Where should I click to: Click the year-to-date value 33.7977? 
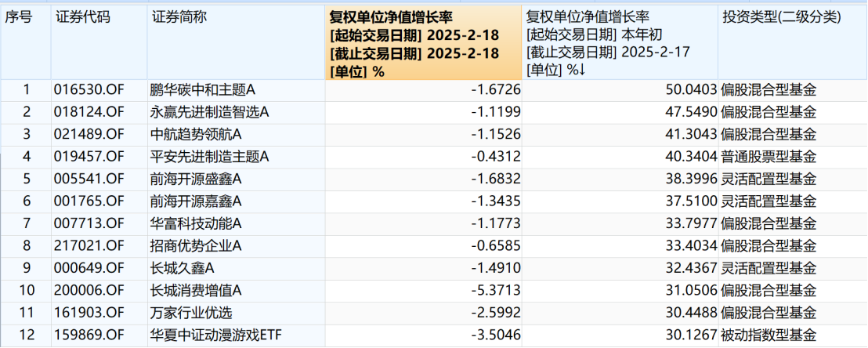pyautogui.click(x=693, y=224)
